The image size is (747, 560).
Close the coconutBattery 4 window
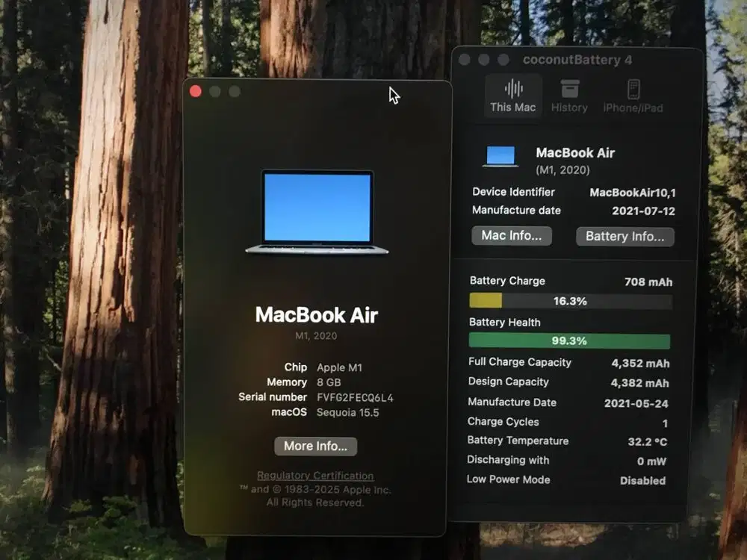(465, 60)
